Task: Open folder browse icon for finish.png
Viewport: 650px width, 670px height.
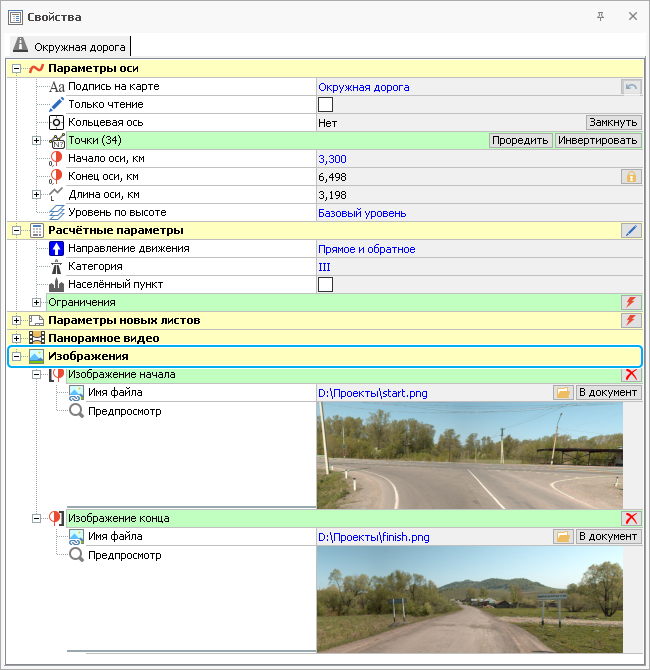Action: [x=563, y=536]
